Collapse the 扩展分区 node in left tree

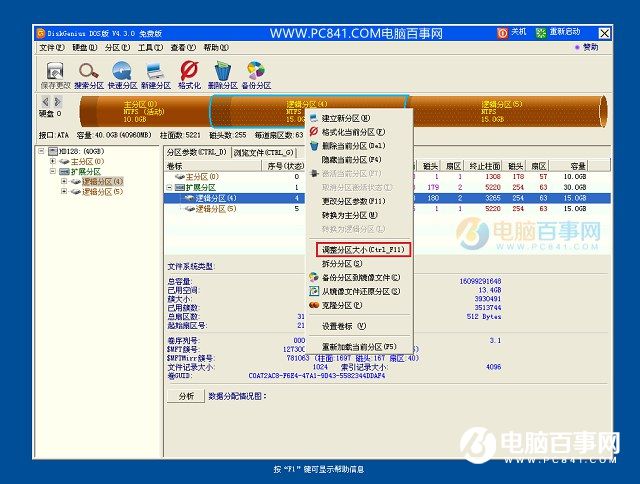point(53,171)
